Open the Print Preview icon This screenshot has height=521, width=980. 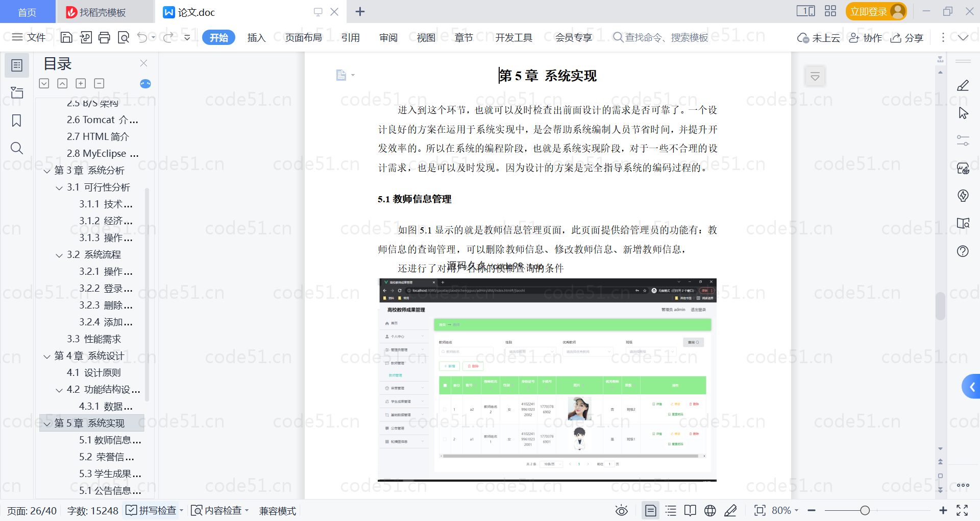point(123,37)
